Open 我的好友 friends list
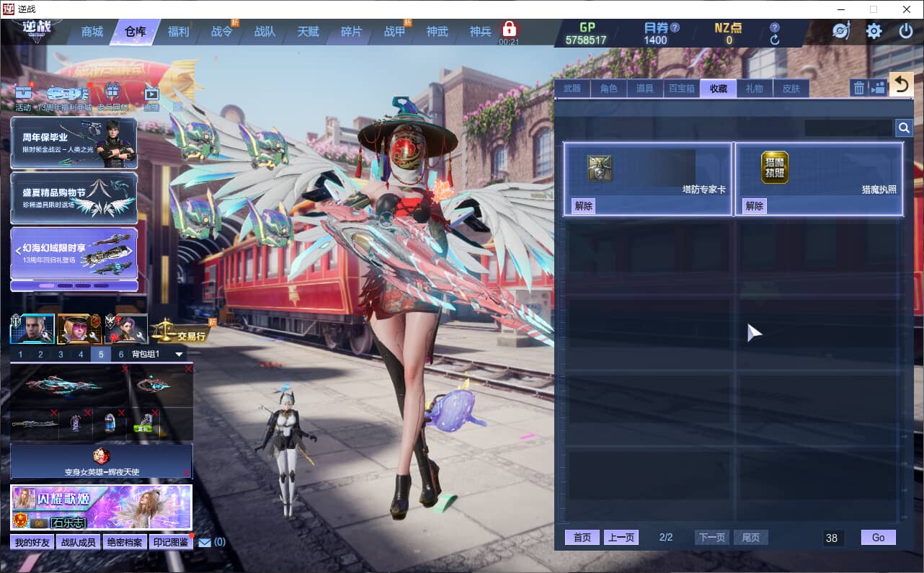The height and width of the screenshot is (573, 924). [32, 542]
